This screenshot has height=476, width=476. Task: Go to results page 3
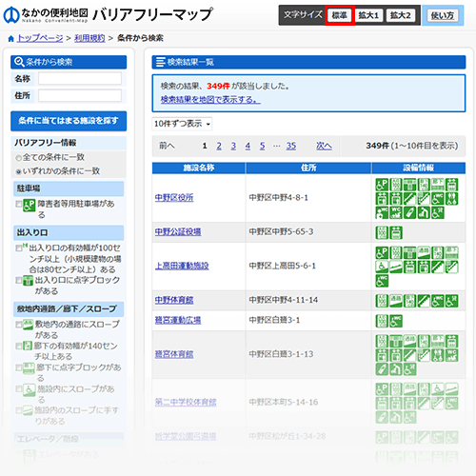233,146
